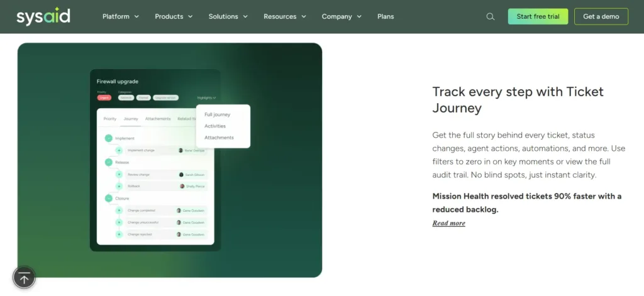Select Activities from the dropdown list
Image resolution: width=644 pixels, height=296 pixels.
point(215,126)
